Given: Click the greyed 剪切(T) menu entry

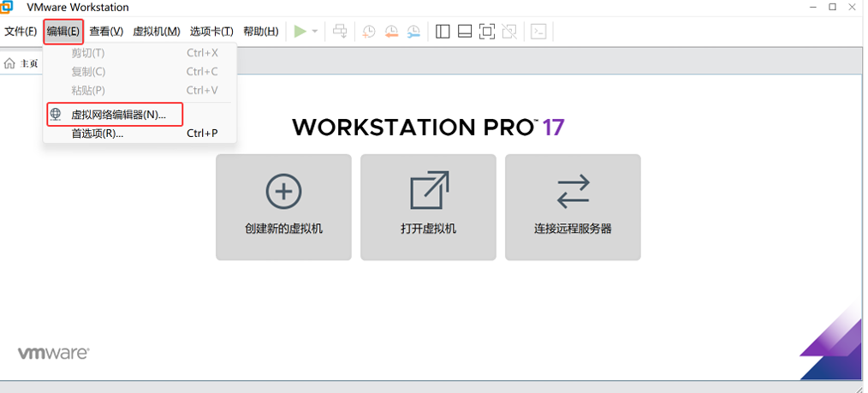Looking at the screenshot, I should pyautogui.click(x=140, y=53).
